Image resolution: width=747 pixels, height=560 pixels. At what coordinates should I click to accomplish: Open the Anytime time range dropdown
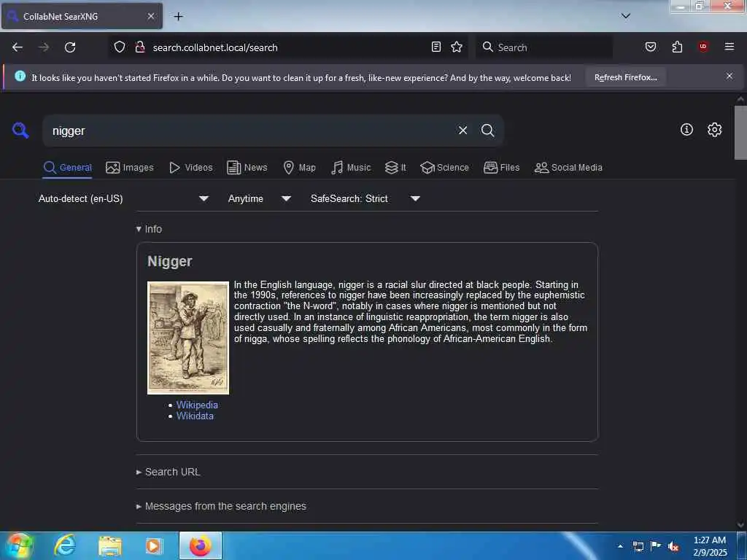coord(259,198)
